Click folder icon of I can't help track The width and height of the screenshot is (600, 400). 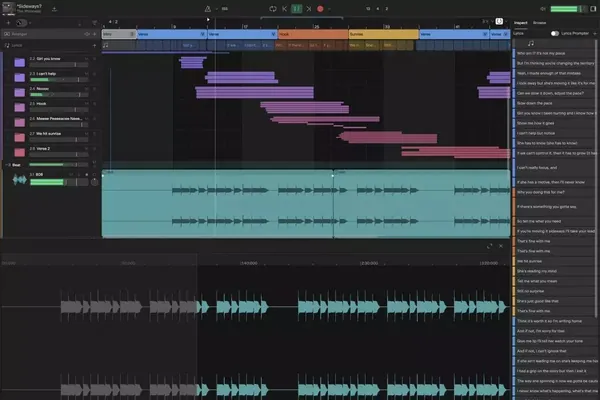click(x=20, y=77)
